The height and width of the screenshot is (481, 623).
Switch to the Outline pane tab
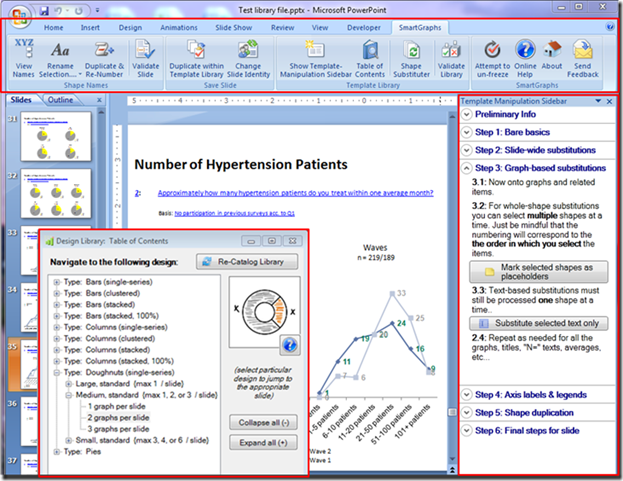click(x=60, y=100)
